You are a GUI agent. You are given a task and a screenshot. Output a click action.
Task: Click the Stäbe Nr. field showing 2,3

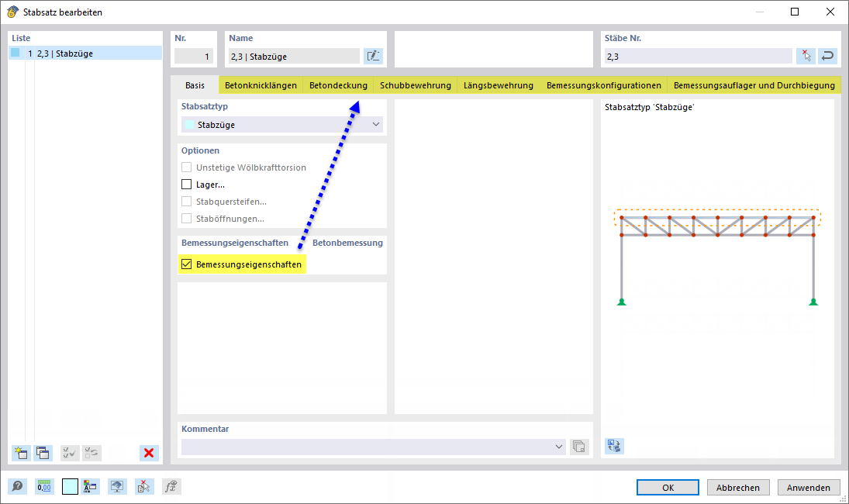pos(699,57)
